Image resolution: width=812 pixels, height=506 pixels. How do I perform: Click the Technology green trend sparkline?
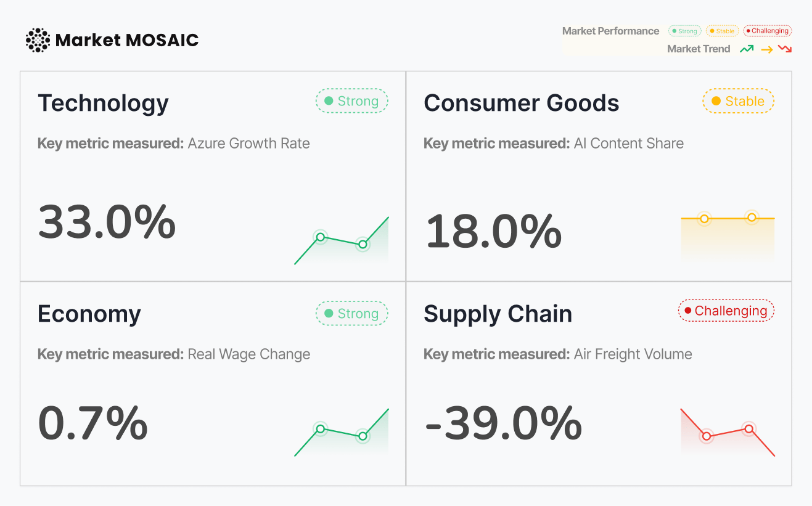click(342, 241)
